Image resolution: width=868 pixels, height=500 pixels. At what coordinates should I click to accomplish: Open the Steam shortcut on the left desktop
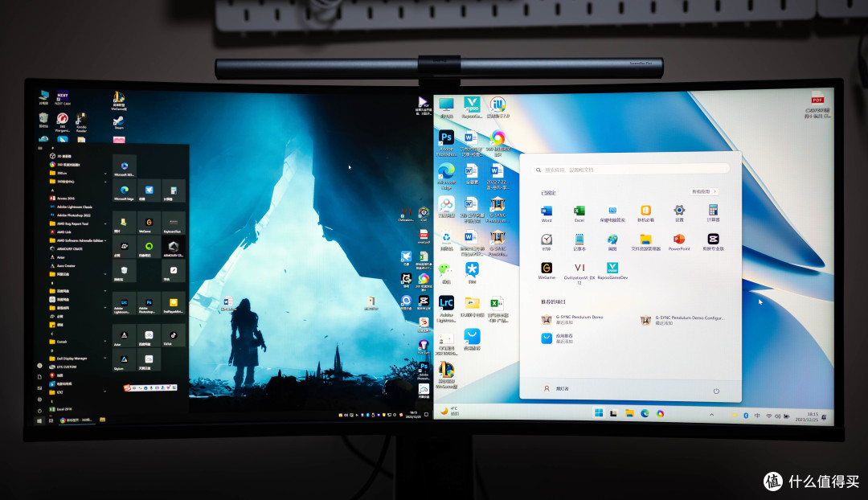(118, 123)
